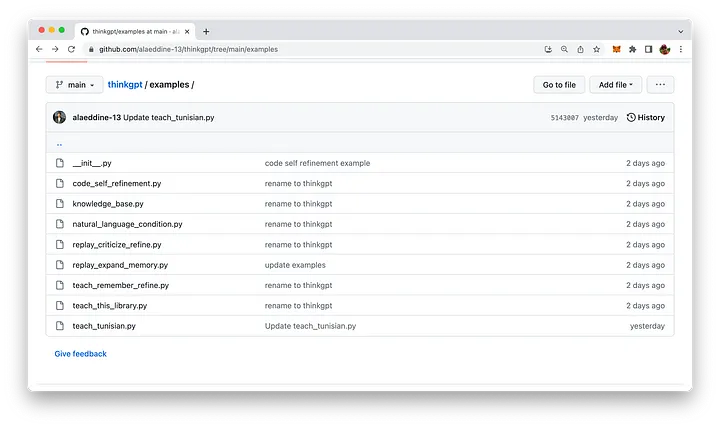Viewport: 720px width, 428px height.
Task: Open the Extensions puzzle icon
Action: click(633, 49)
